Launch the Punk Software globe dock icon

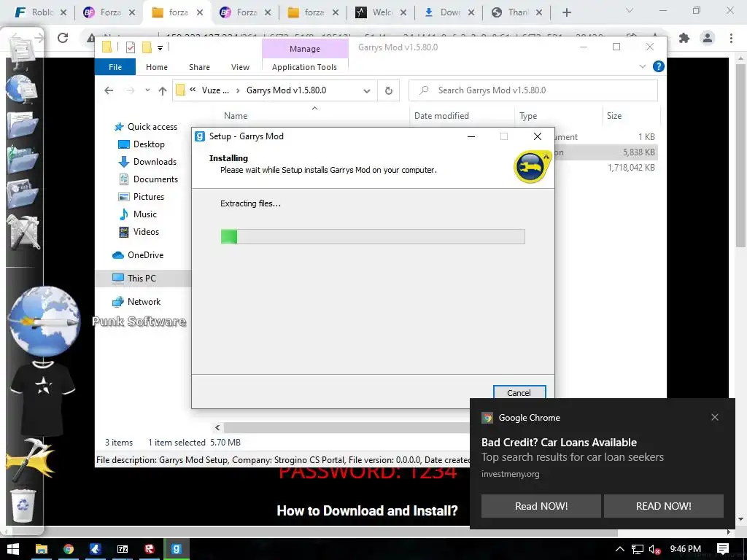pos(44,322)
